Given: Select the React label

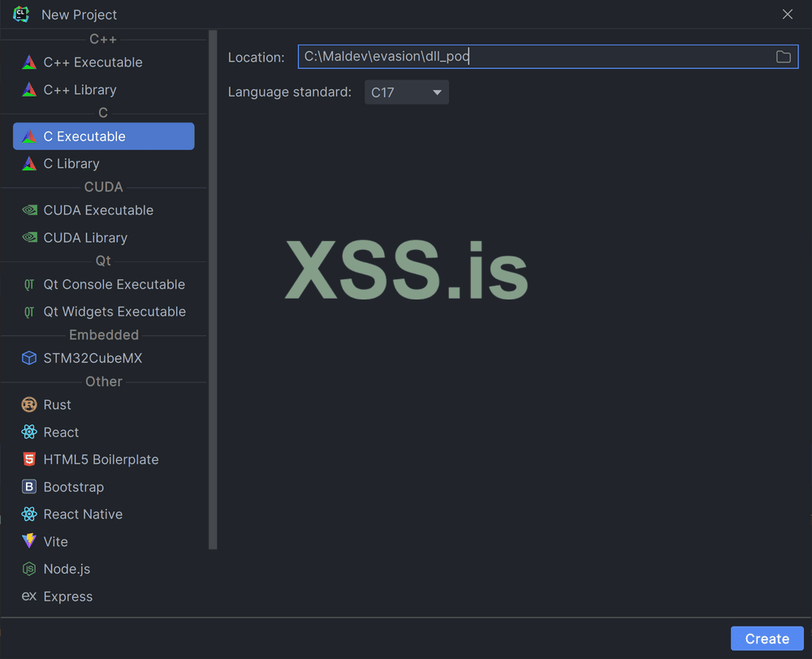Looking at the screenshot, I should (61, 433).
